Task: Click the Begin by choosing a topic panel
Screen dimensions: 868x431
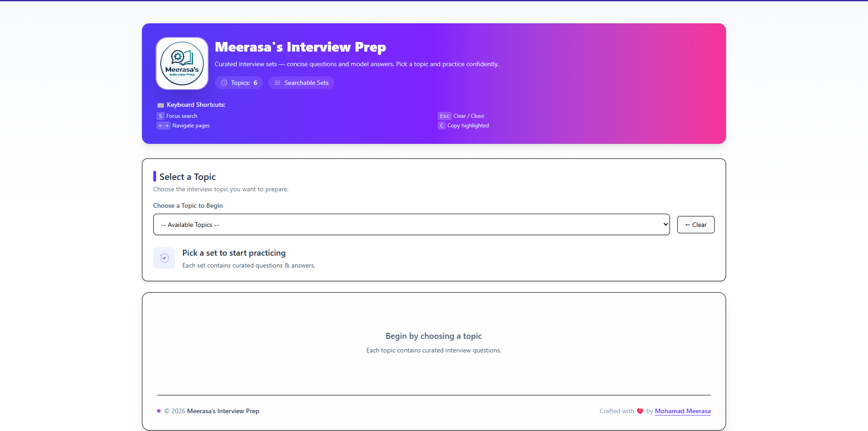Action: pyautogui.click(x=433, y=342)
